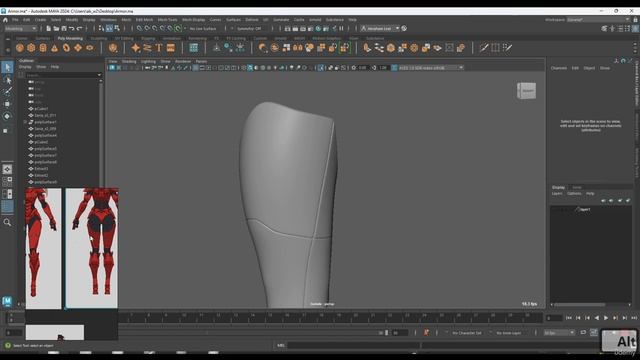Click the Mirror shelf icon

click(298, 48)
